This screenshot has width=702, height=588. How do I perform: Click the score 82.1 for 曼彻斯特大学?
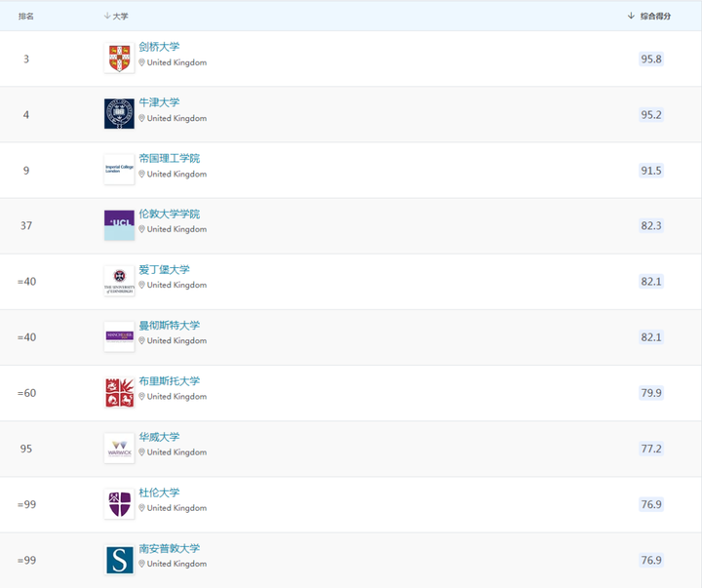click(651, 337)
